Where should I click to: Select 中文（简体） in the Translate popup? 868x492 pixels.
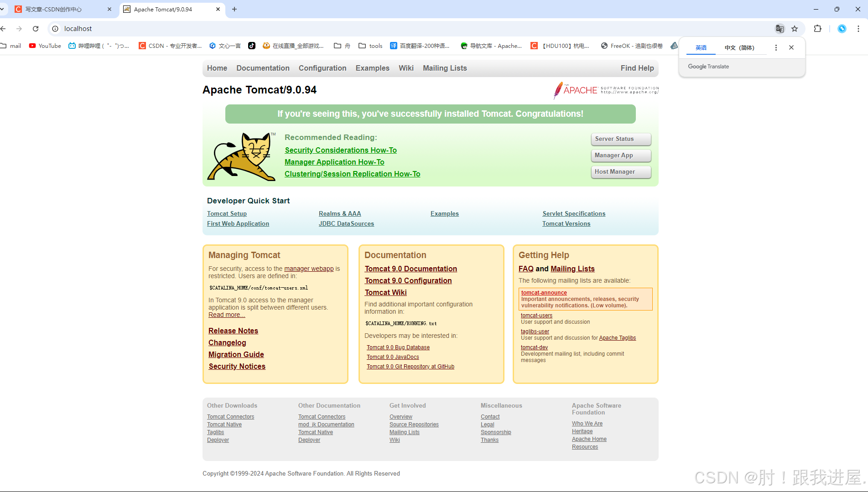(x=739, y=47)
